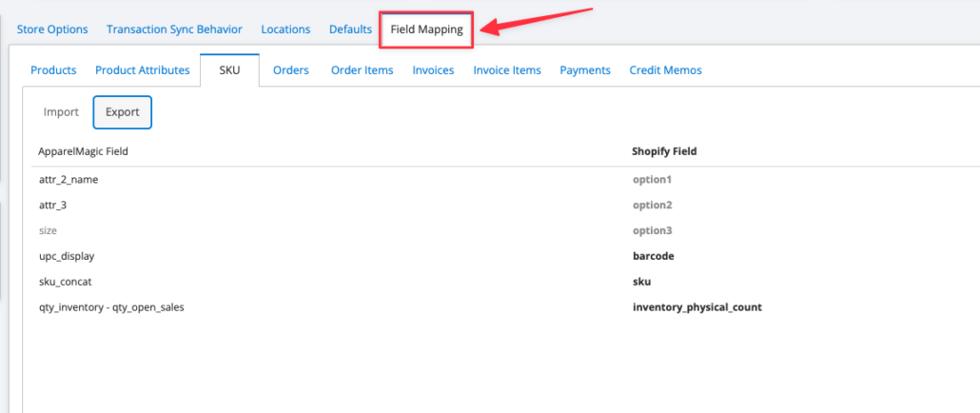The image size is (980, 413).
Task: Open the Products sub-tab
Action: coord(53,70)
